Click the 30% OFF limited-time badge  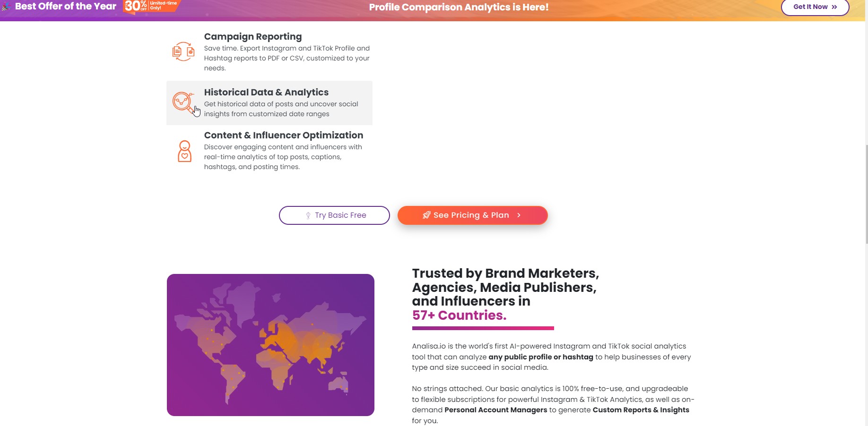pos(150,6)
